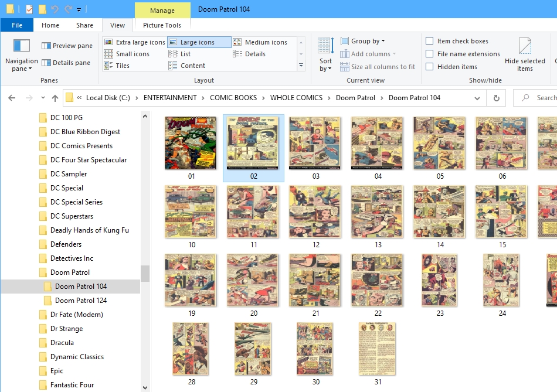557x392 pixels.
Task: Select Small icons layout
Action: 127,54
